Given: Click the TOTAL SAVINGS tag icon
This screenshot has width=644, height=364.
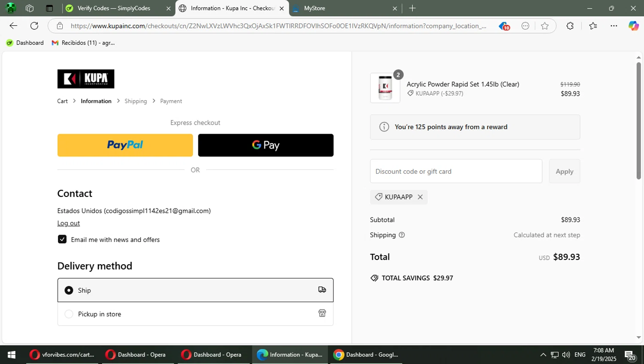Looking at the screenshot, I should pos(374,278).
